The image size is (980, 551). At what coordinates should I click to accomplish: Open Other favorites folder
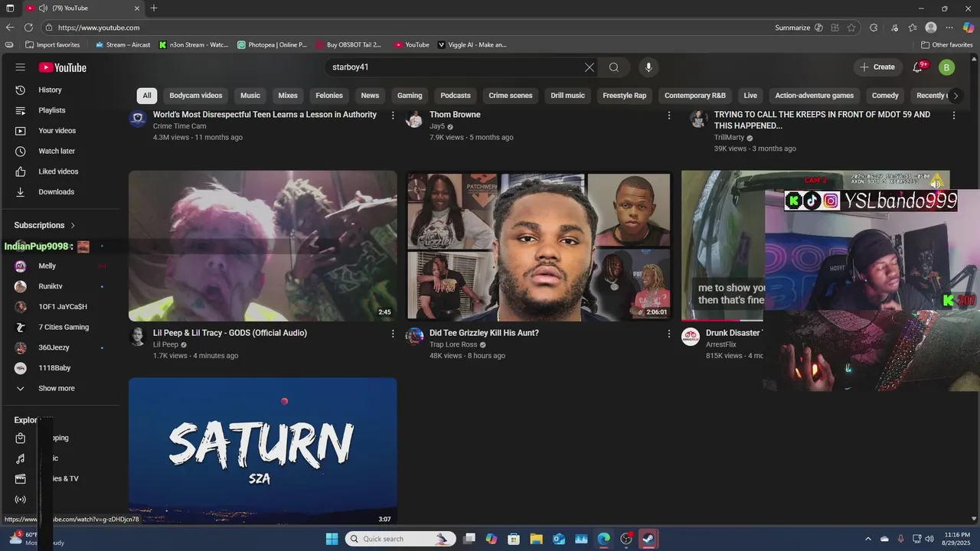pyautogui.click(x=947, y=45)
